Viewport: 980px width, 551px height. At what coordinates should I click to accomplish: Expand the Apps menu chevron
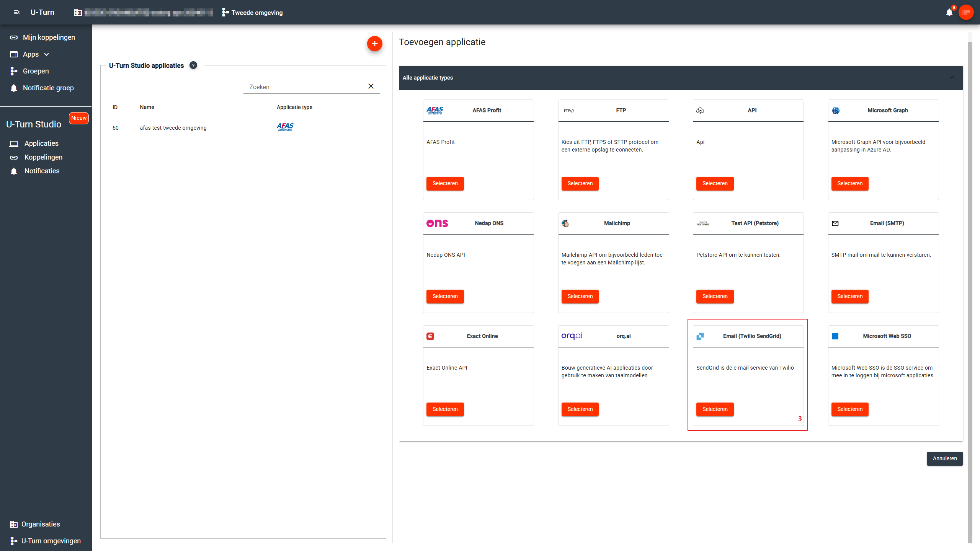(x=47, y=54)
